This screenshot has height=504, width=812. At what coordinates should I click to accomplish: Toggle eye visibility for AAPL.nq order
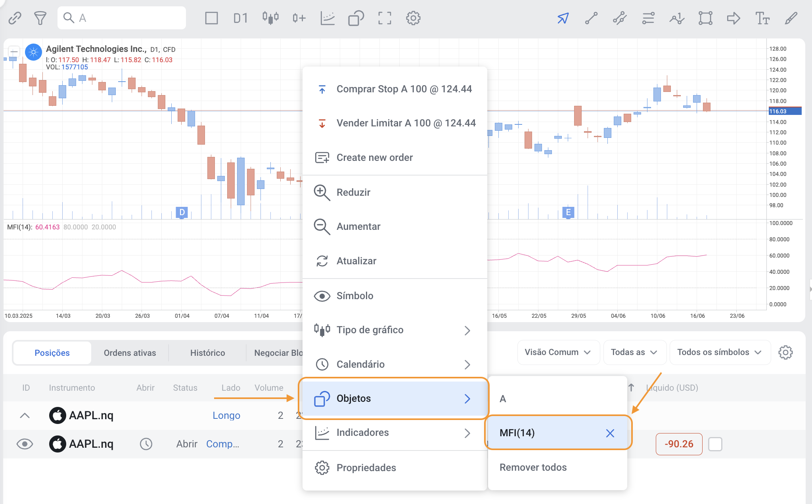click(25, 444)
